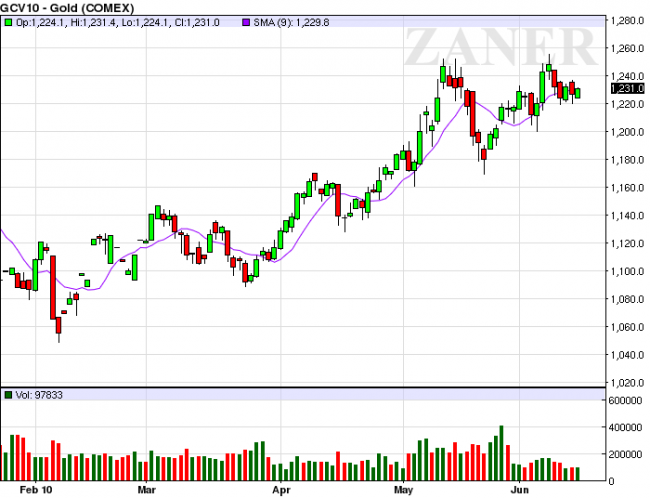The width and height of the screenshot is (650, 498).
Task: Click the purple SMA (9) legend square
Action: (x=246, y=22)
